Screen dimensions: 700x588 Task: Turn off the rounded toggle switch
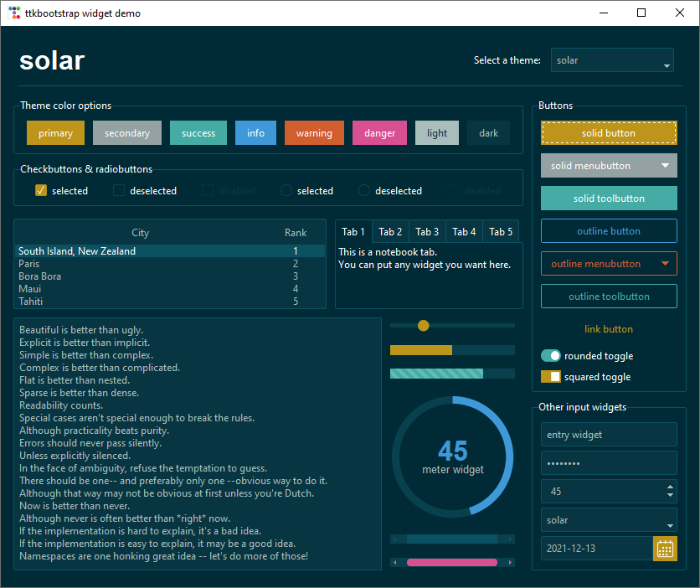point(551,355)
